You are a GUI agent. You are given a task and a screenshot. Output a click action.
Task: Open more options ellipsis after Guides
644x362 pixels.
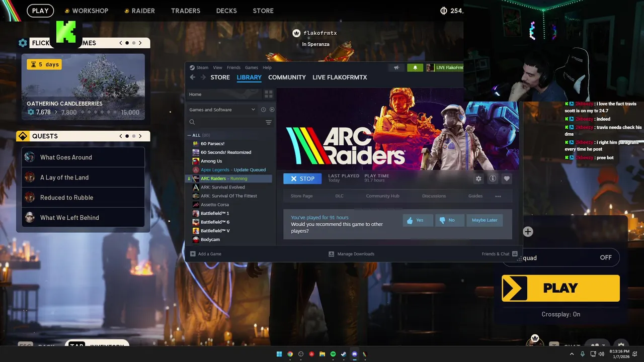(x=498, y=196)
